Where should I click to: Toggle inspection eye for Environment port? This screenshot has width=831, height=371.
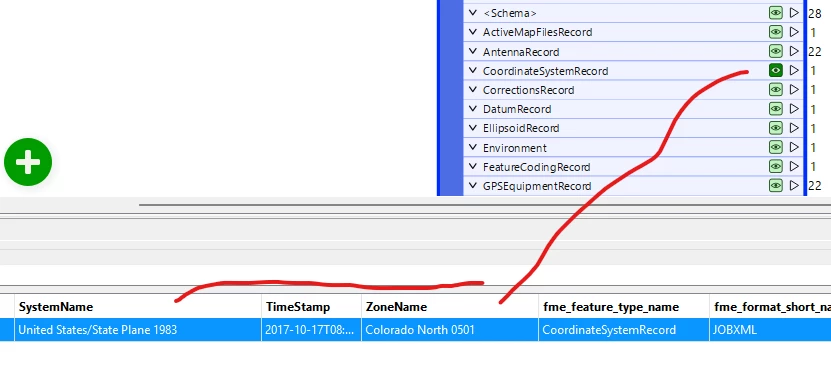pyautogui.click(x=775, y=147)
